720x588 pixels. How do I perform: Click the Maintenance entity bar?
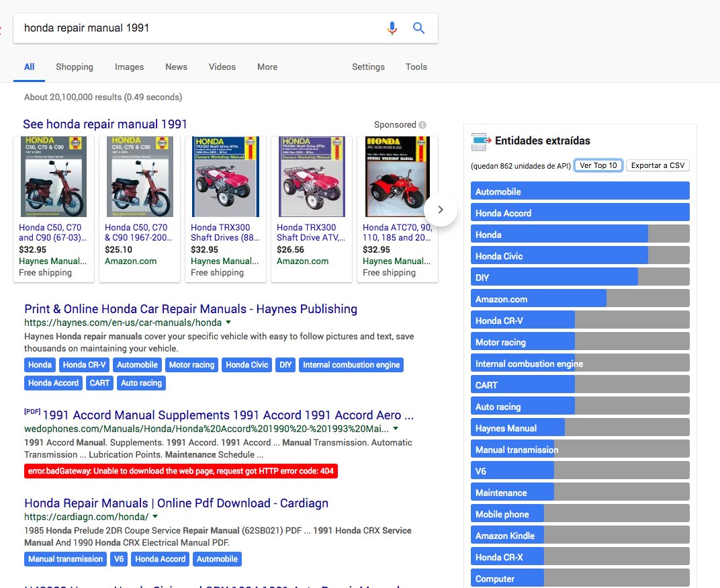[x=580, y=493]
